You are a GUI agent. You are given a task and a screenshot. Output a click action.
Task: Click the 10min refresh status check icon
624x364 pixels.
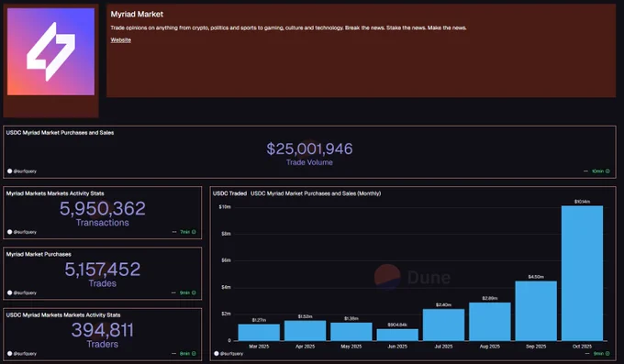click(x=607, y=171)
